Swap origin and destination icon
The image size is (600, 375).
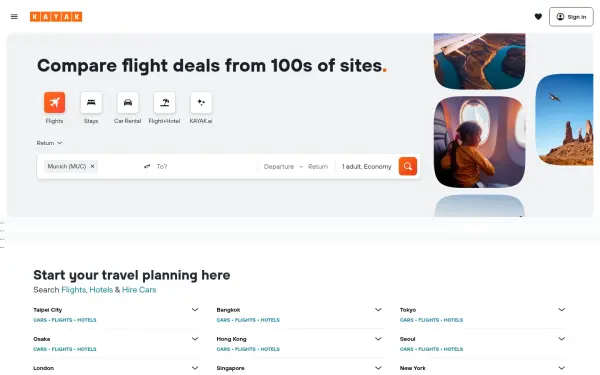pyautogui.click(x=147, y=166)
